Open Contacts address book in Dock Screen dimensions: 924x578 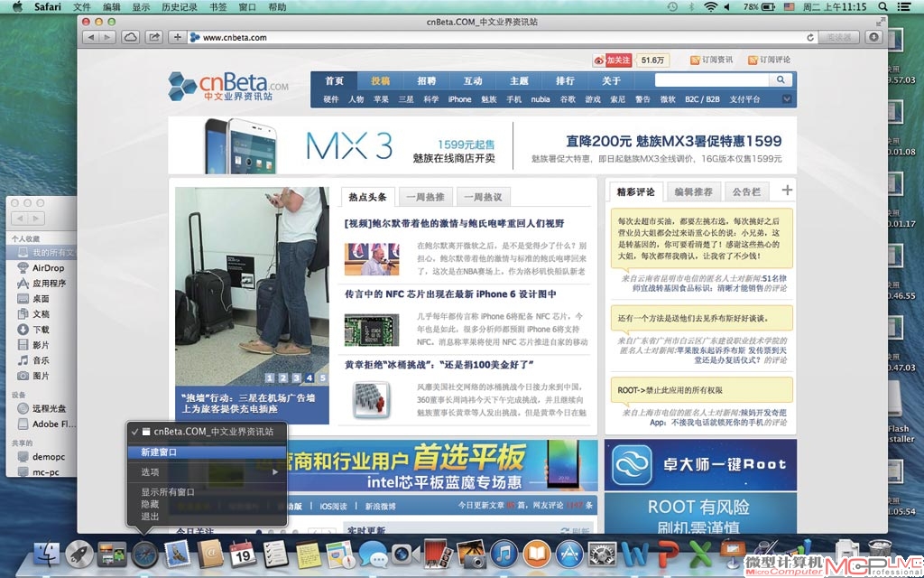point(210,554)
